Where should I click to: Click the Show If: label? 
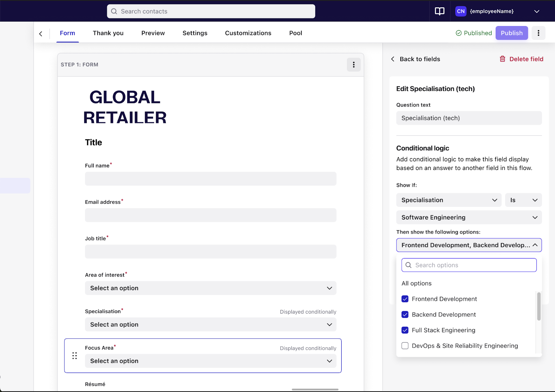coord(407,185)
